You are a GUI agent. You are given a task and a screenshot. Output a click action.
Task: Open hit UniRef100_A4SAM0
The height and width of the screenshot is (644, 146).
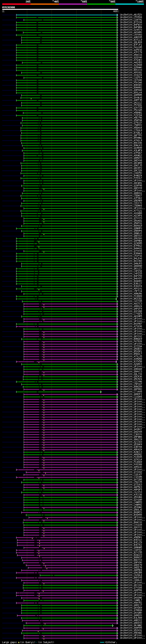[x=131, y=32]
